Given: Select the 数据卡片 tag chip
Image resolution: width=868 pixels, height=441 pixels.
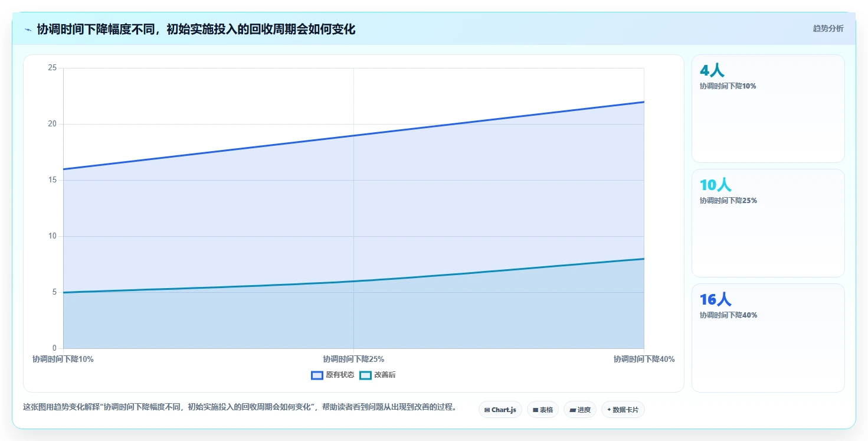Looking at the screenshot, I should pos(623,410).
